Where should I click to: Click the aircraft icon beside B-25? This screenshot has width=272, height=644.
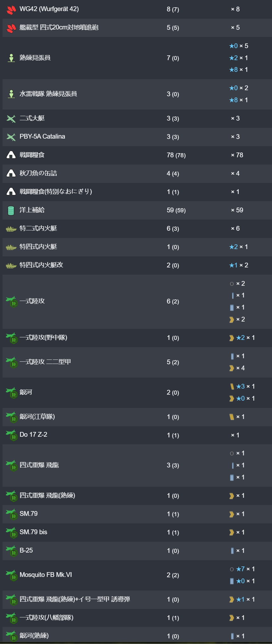12,551
